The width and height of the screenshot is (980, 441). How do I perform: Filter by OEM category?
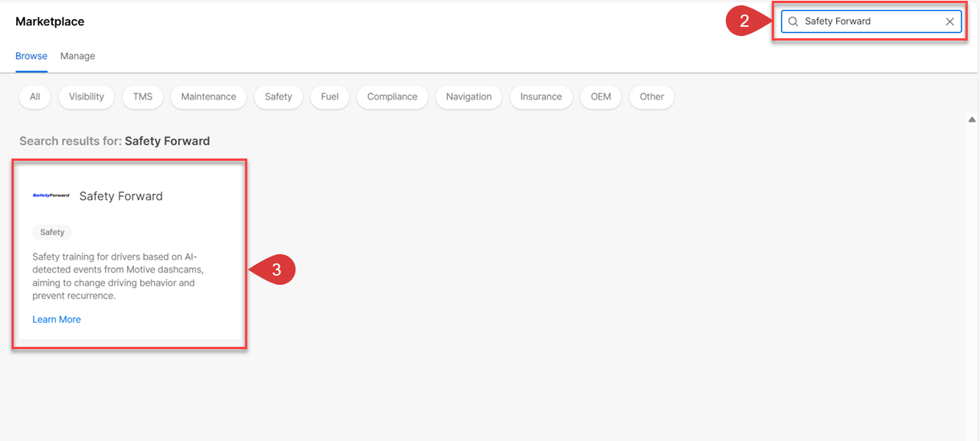601,96
